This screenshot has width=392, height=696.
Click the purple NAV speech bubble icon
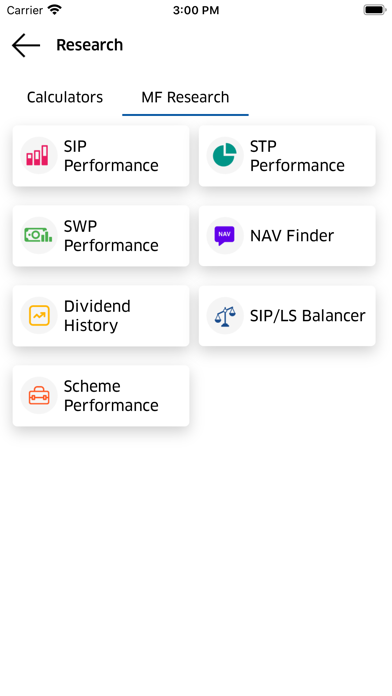[225, 235]
